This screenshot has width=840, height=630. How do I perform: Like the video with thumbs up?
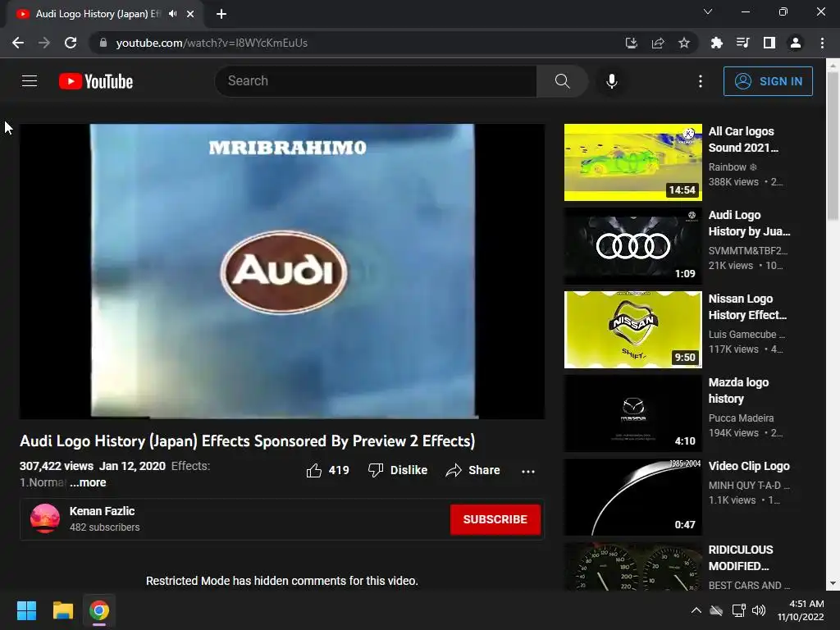point(327,470)
